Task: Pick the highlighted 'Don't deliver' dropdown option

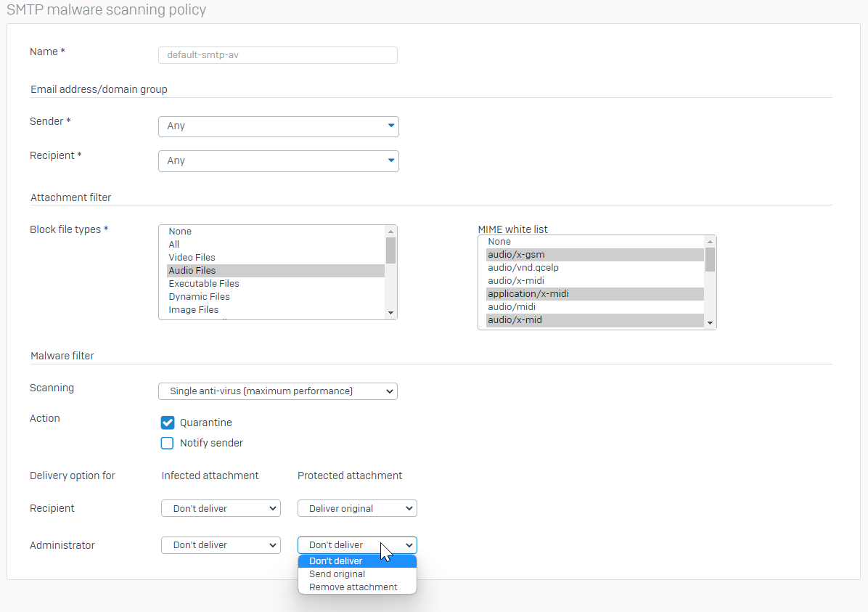Action: [335, 561]
